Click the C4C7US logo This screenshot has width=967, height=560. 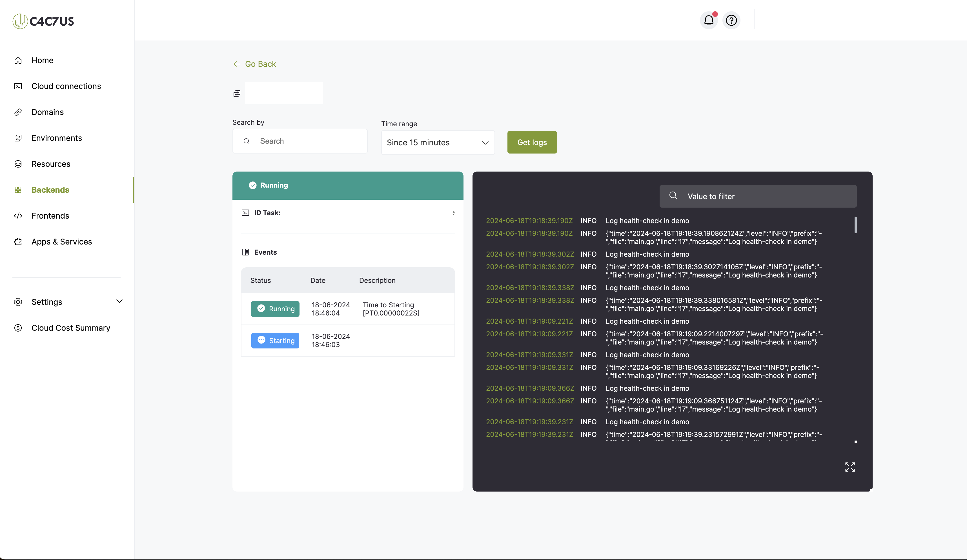point(43,21)
